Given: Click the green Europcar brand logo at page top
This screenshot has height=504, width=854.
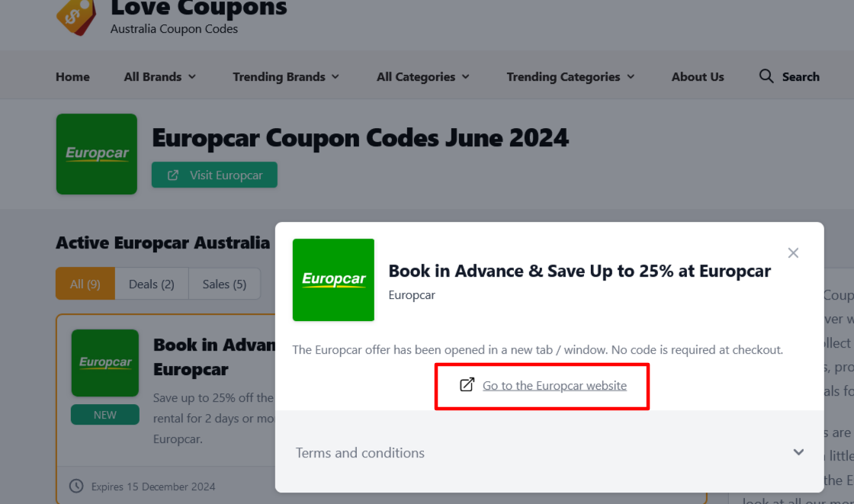Looking at the screenshot, I should [97, 154].
